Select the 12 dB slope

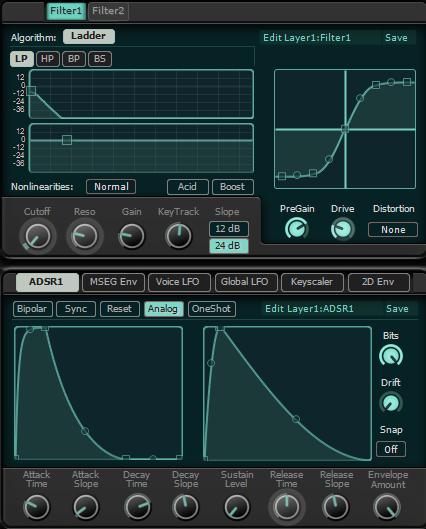pos(229,229)
